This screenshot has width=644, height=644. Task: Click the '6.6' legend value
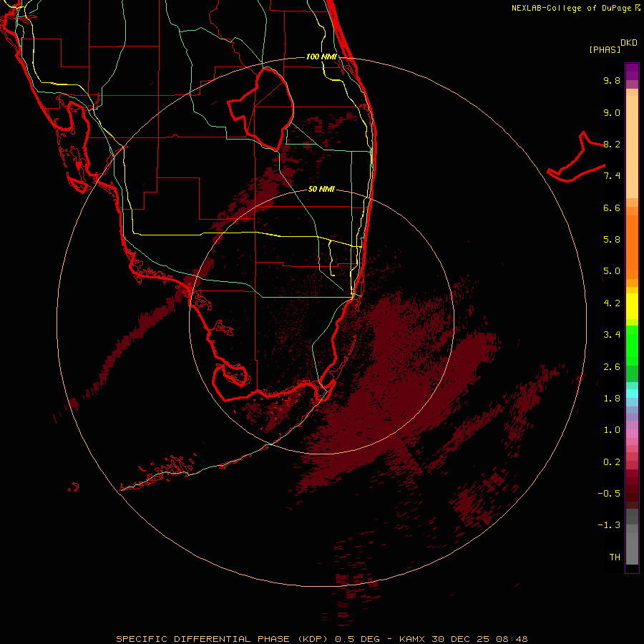click(x=612, y=208)
